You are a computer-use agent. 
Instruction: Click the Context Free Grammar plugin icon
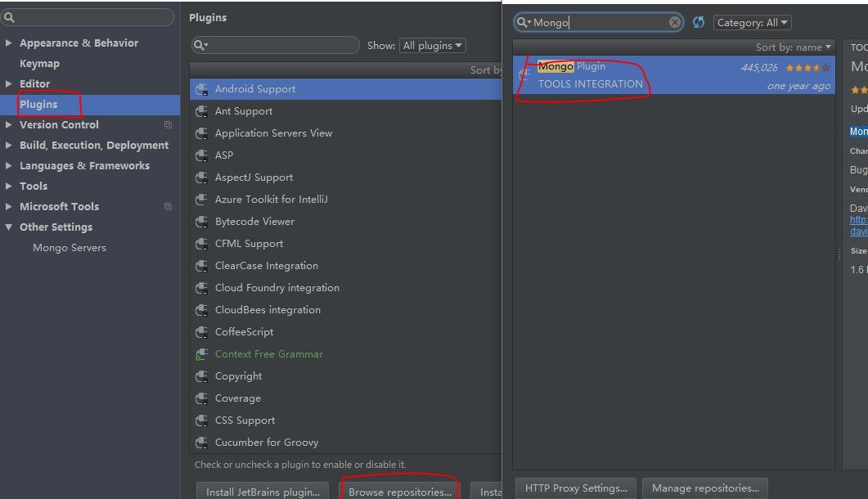point(201,354)
